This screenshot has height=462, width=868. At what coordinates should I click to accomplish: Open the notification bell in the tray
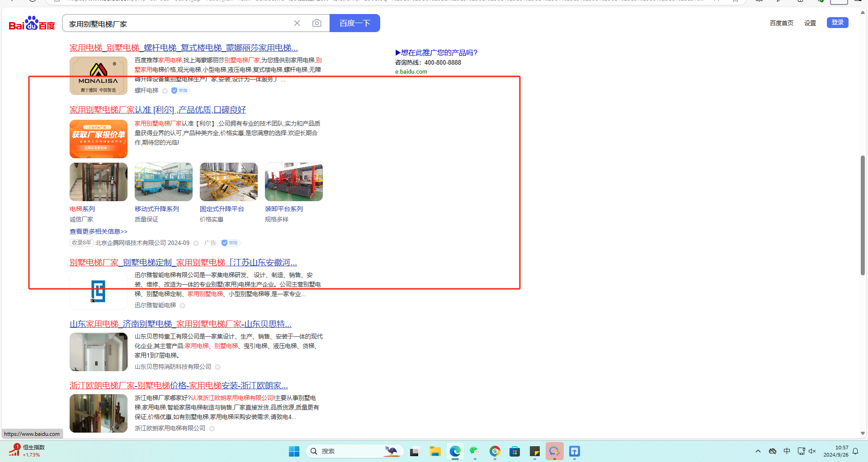pos(855,451)
